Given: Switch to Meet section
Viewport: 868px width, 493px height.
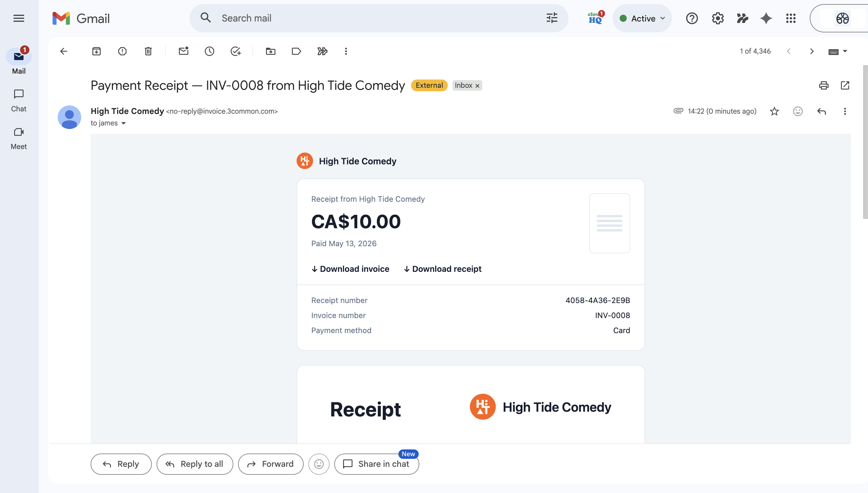Looking at the screenshot, I should pos(19,138).
